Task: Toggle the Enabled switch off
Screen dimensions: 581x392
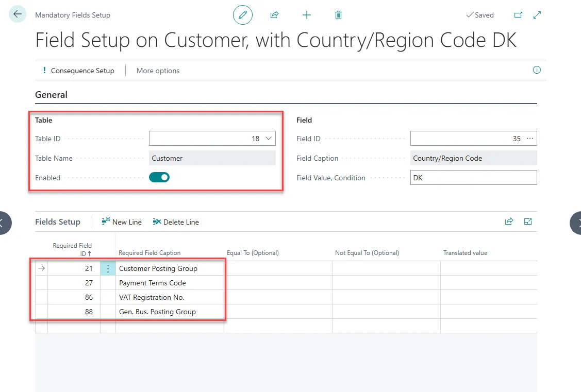Action: 159,178
